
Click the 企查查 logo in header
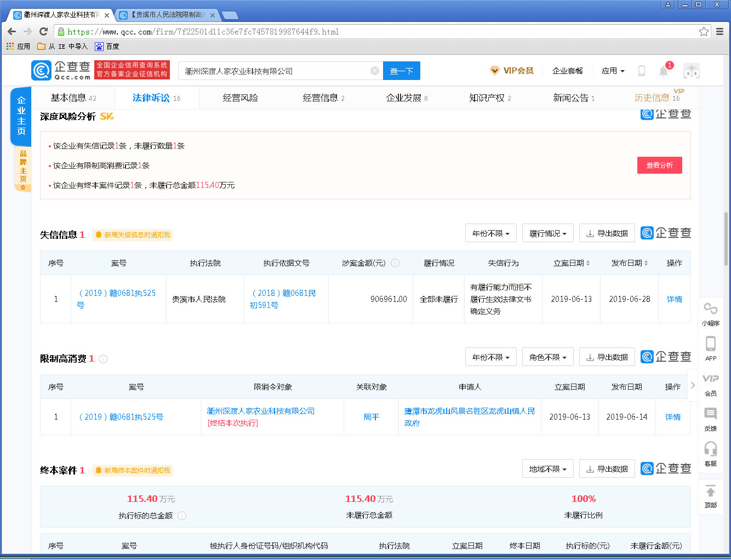coord(61,70)
